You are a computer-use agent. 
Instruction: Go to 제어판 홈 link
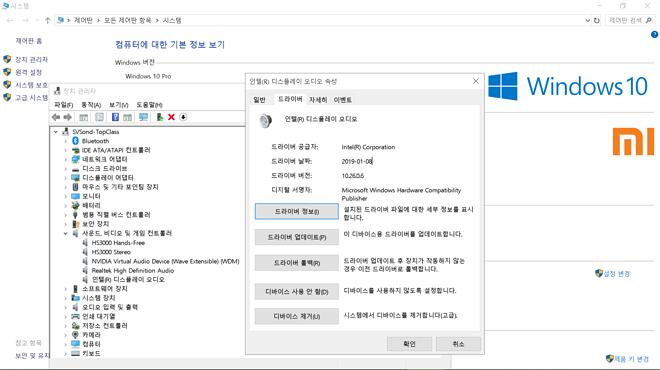[29, 41]
